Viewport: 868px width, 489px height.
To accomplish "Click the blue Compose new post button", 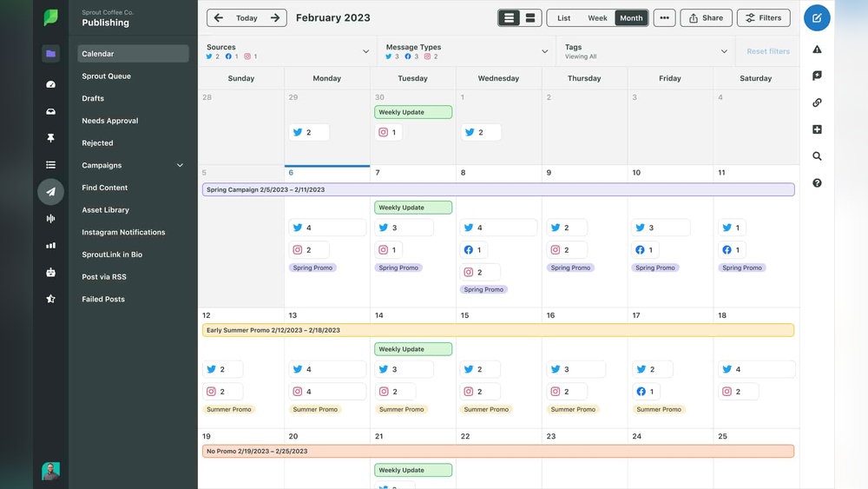I will click(816, 17).
